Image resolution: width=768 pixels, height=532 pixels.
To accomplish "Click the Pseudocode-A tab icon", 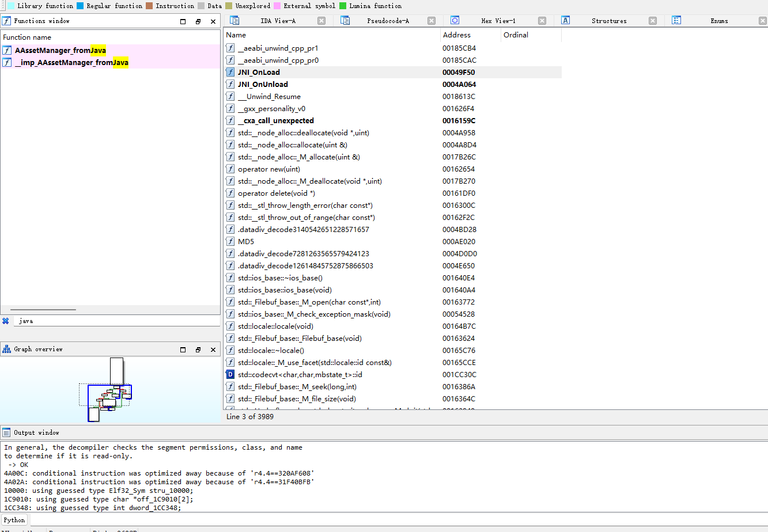I will pos(345,21).
